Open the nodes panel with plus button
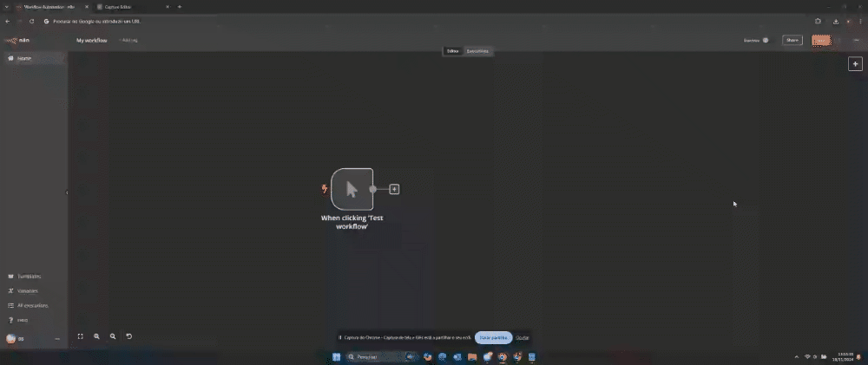The height and width of the screenshot is (365, 868). click(855, 64)
